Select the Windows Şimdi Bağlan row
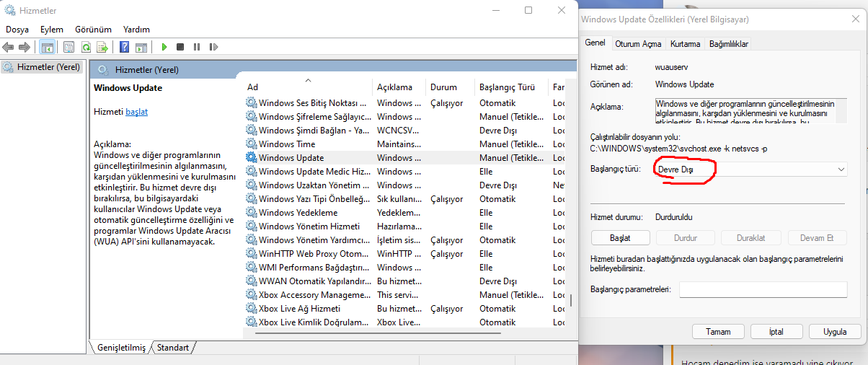 (404, 130)
